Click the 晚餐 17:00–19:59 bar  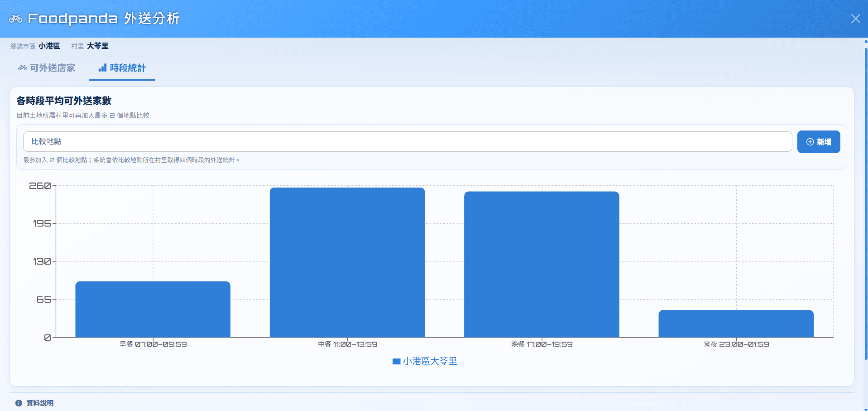point(542,264)
